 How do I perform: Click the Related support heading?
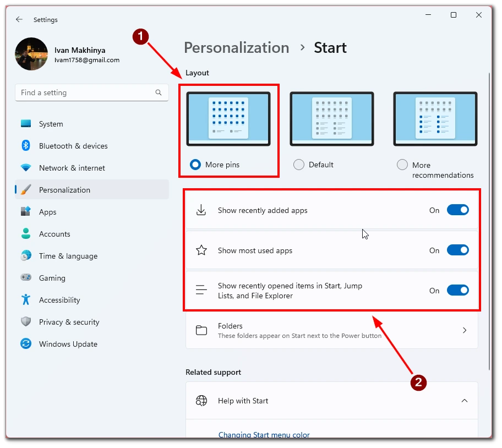(213, 372)
